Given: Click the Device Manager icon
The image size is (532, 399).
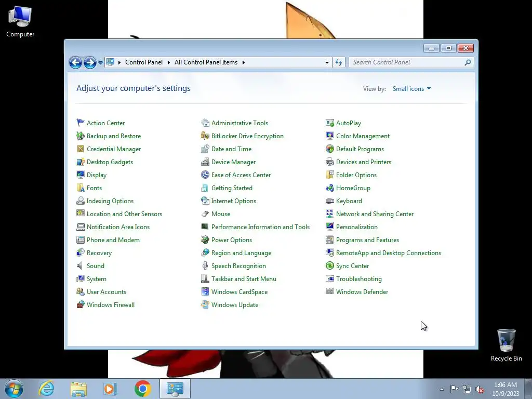Looking at the screenshot, I should coord(205,162).
